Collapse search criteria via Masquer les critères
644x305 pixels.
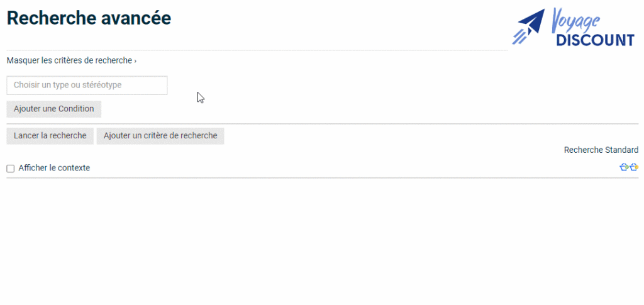(69, 60)
